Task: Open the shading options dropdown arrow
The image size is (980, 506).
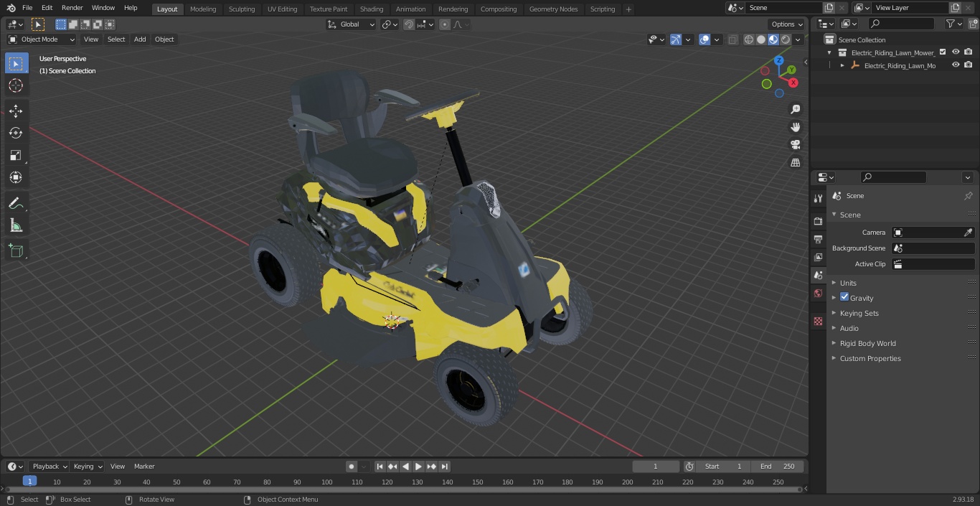Action: [798, 39]
